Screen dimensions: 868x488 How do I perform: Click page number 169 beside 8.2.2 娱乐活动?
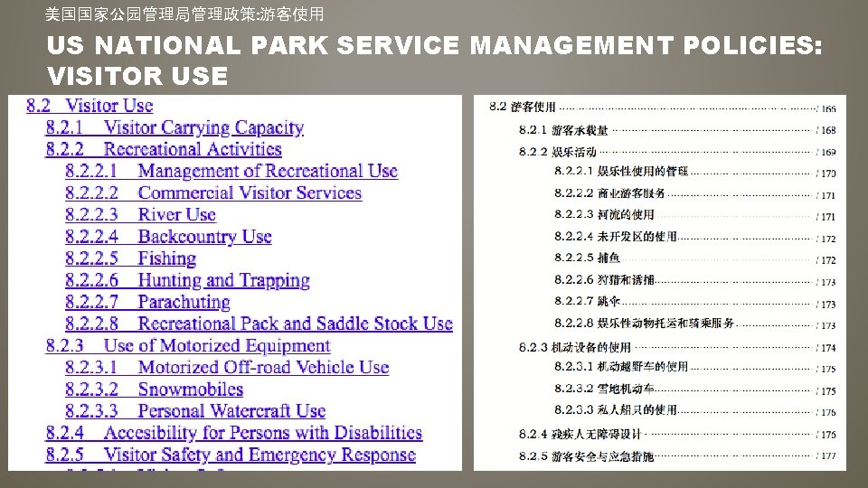829,152
